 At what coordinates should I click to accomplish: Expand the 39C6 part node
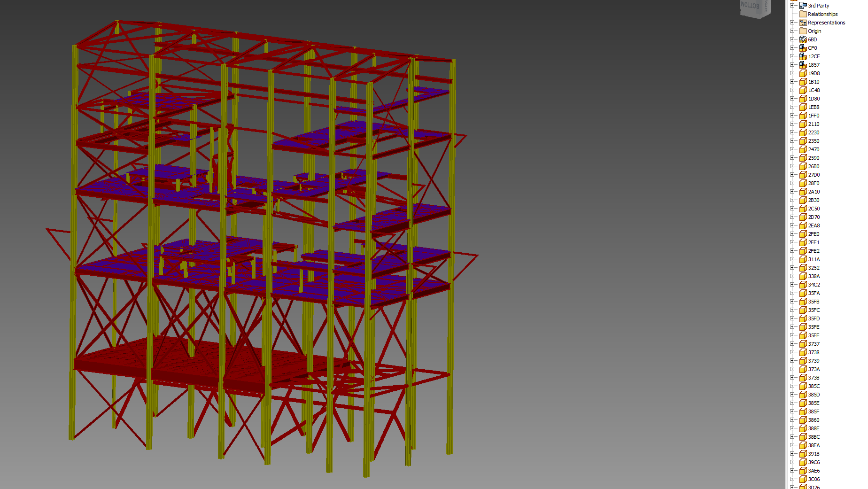pyautogui.click(x=793, y=462)
